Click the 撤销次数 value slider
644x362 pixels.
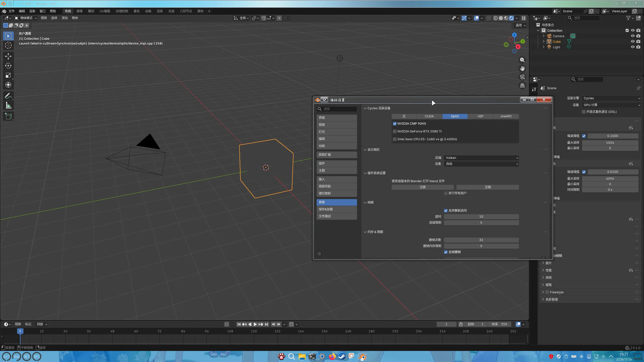coord(481,240)
